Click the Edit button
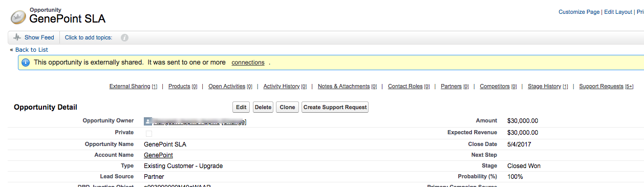The width and height of the screenshot is (644, 187). coord(241,107)
